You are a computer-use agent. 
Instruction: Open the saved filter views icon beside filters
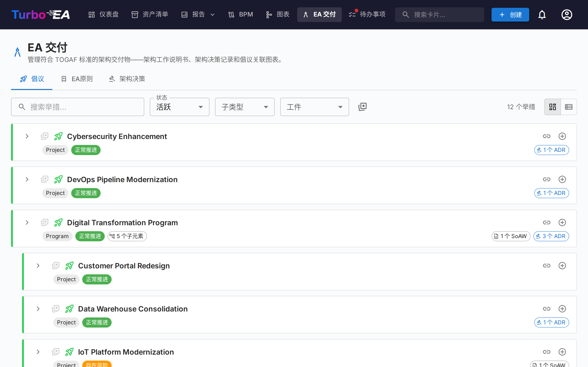coord(362,107)
